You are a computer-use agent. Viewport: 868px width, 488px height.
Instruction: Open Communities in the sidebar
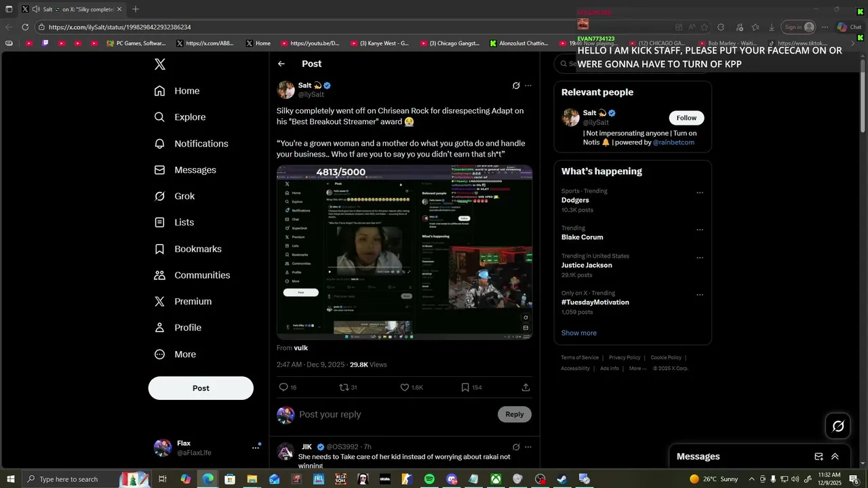click(192, 275)
